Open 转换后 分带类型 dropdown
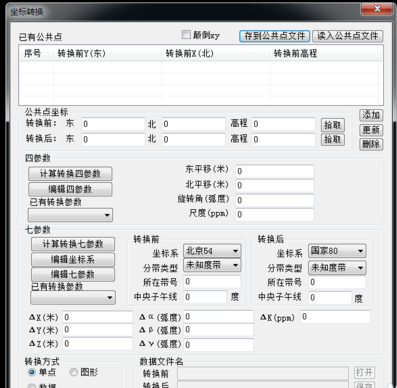Viewport: 397px width, 388px height. click(337, 267)
